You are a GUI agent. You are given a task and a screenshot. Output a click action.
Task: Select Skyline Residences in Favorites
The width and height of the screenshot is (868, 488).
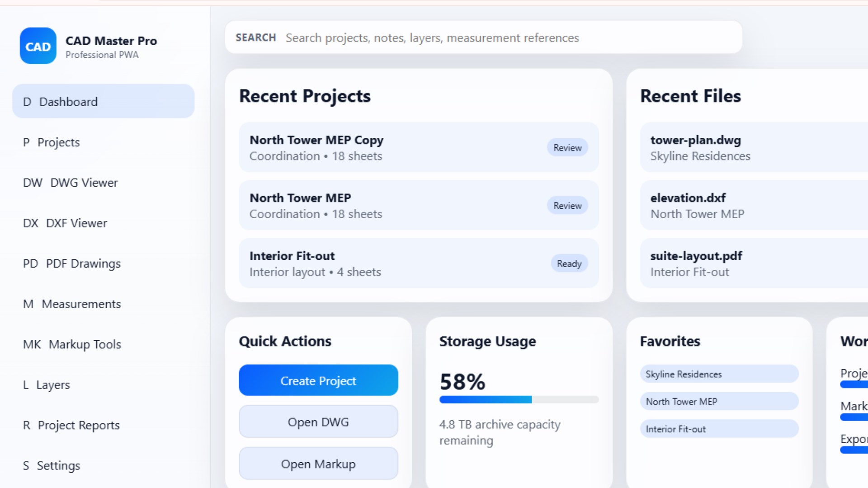tap(719, 374)
